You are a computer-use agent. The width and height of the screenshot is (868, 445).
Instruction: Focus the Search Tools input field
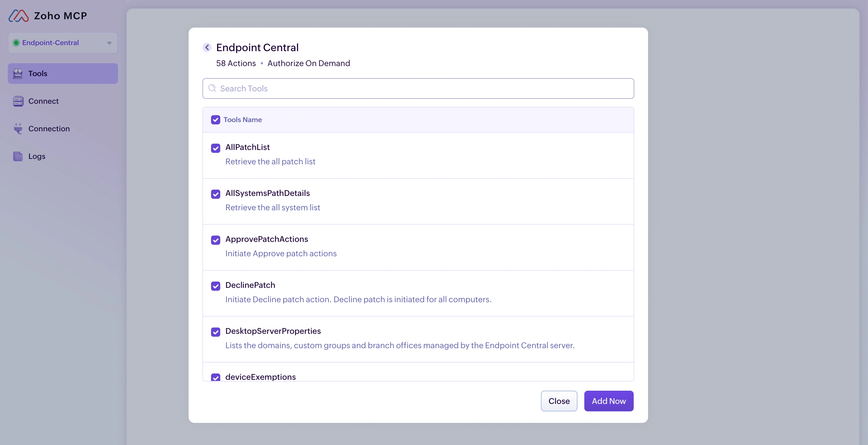[x=418, y=89]
